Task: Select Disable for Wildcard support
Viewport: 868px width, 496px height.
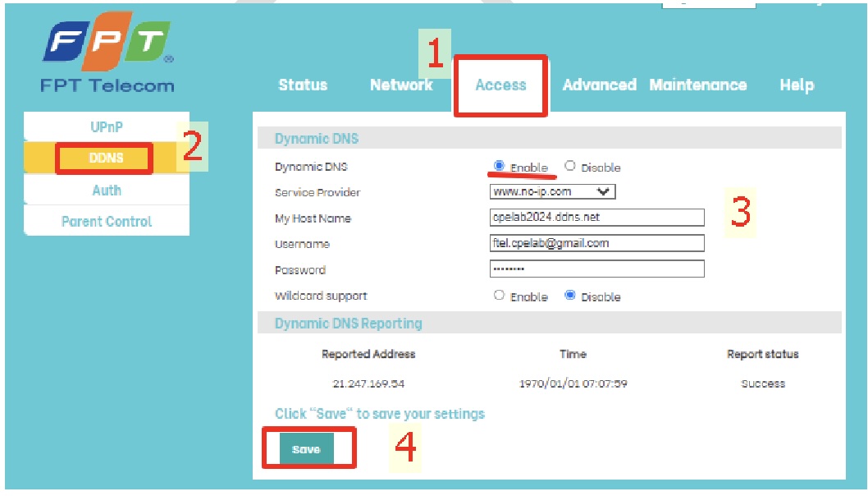Action: click(x=570, y=296)
